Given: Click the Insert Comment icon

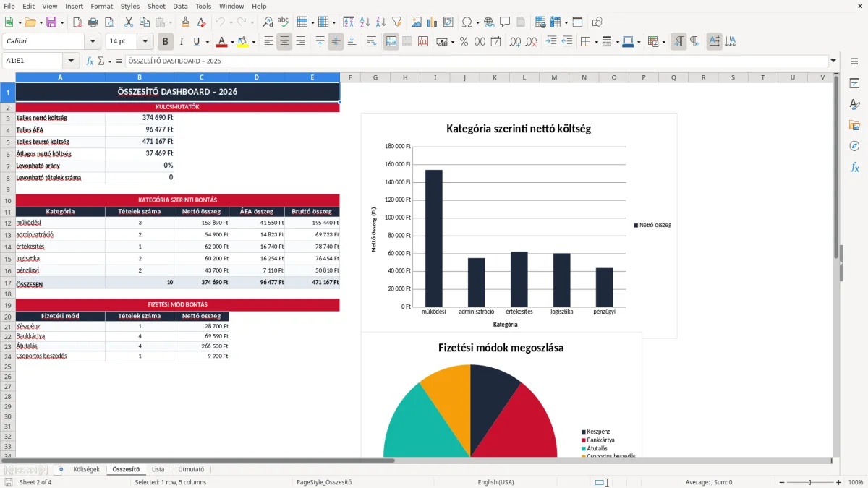Looking at the screenshot, I should (x=504, y=22).
